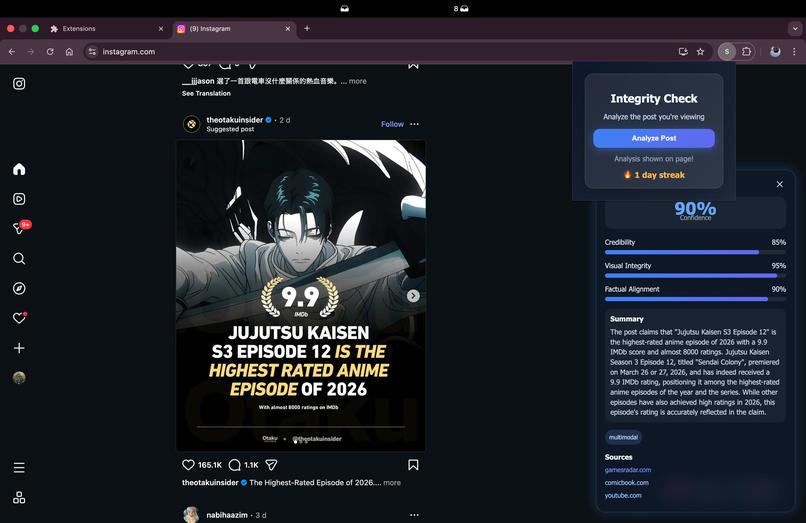Close the analysis results panel

click(x=780, y=184)
